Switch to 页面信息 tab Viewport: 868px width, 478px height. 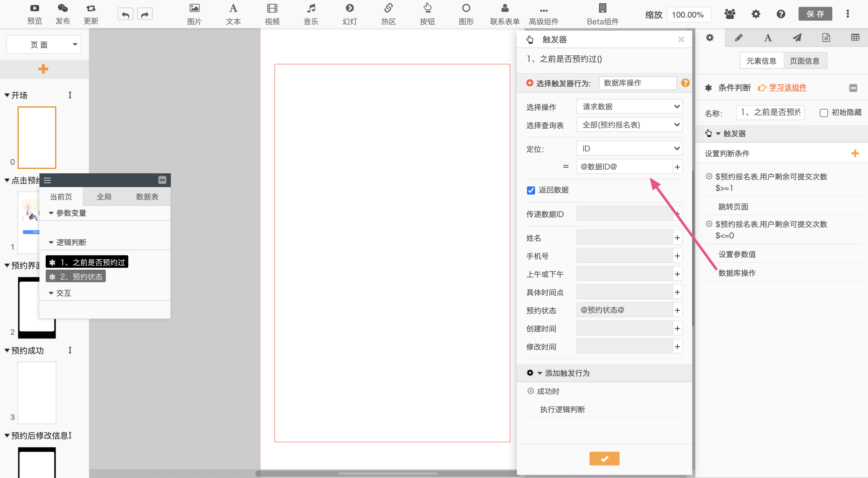point(804,61)
